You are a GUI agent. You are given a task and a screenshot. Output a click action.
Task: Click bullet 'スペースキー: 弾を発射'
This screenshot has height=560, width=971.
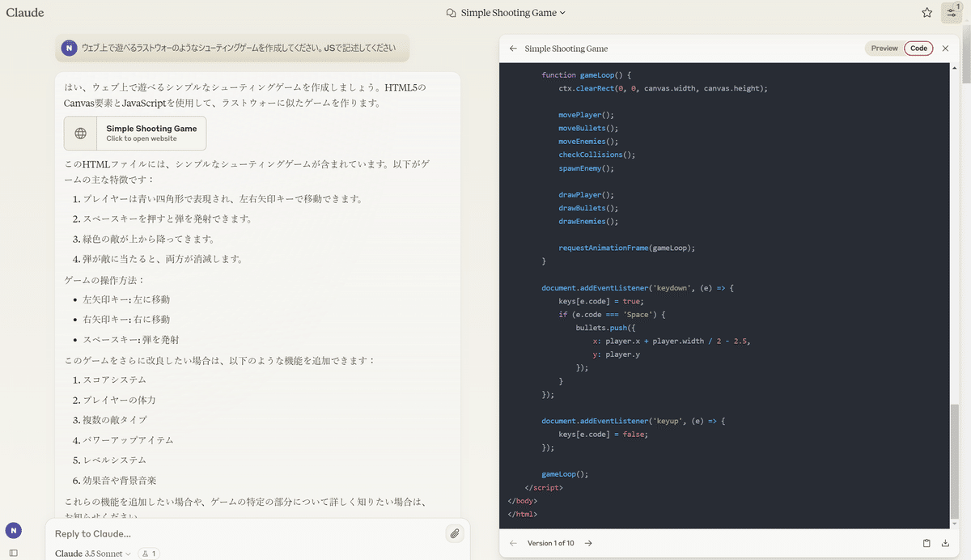click(131, 340)
